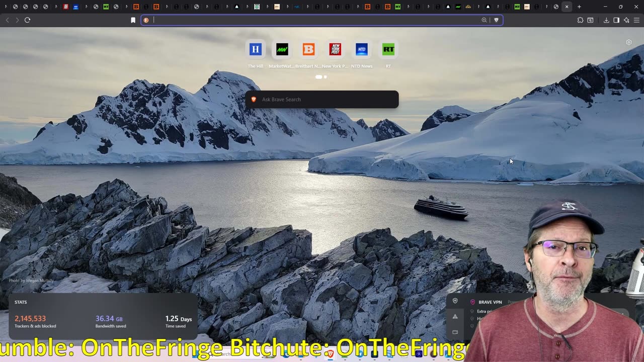Go back with the back arrow
Screen dimensions: 644x362
tap(7, 20)
